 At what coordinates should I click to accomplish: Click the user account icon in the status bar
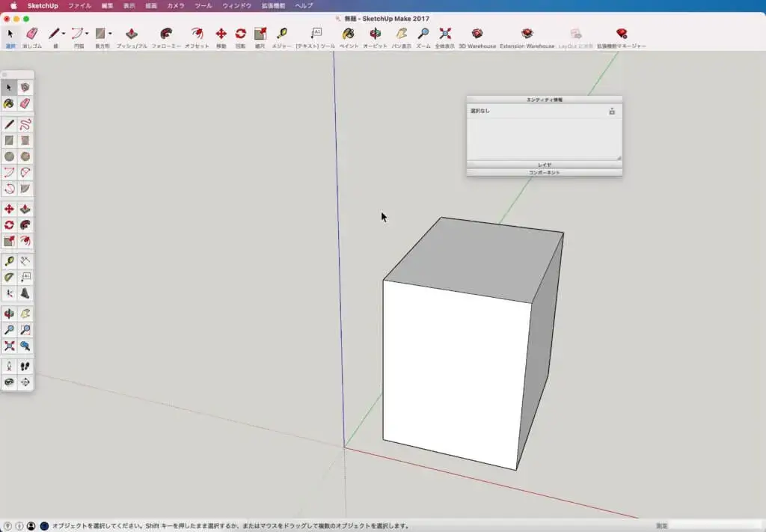(x=31, y=526)
